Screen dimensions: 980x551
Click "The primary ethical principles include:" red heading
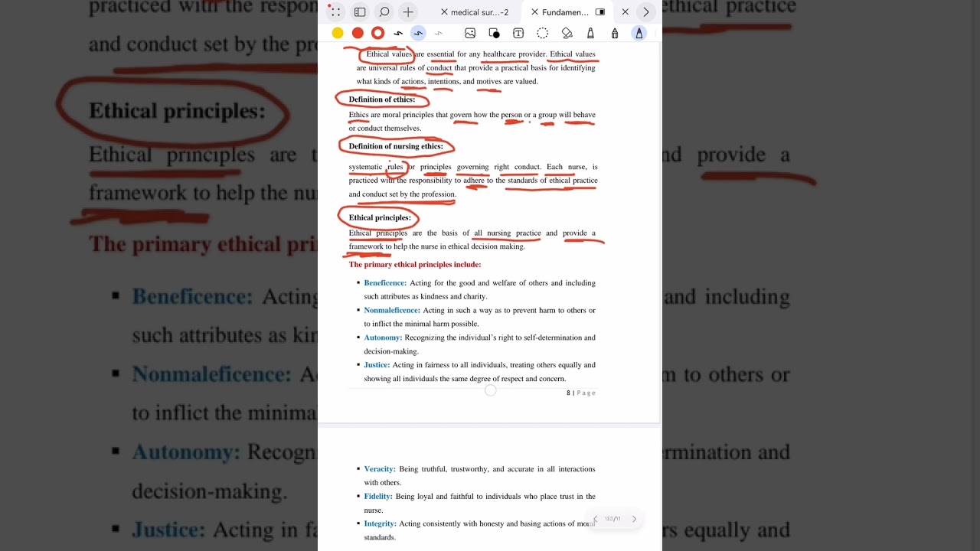pos(415,265)
